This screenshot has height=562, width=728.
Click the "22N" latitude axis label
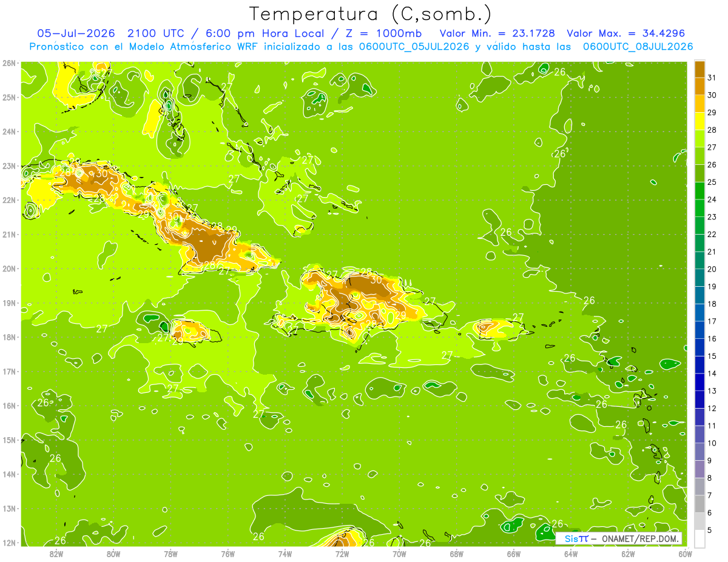(x=9, y=200)
